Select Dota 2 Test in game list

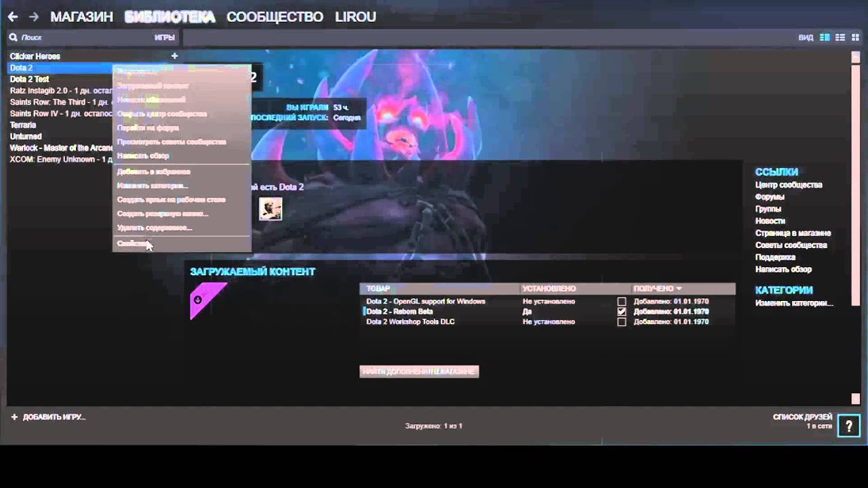(x=30, y=79)
